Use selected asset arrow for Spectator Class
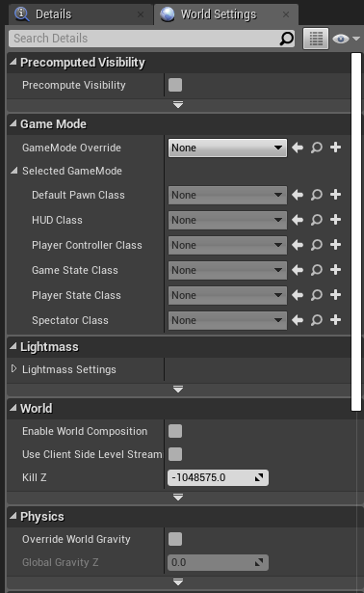The image size is (364, 593). tap(298, 320)
